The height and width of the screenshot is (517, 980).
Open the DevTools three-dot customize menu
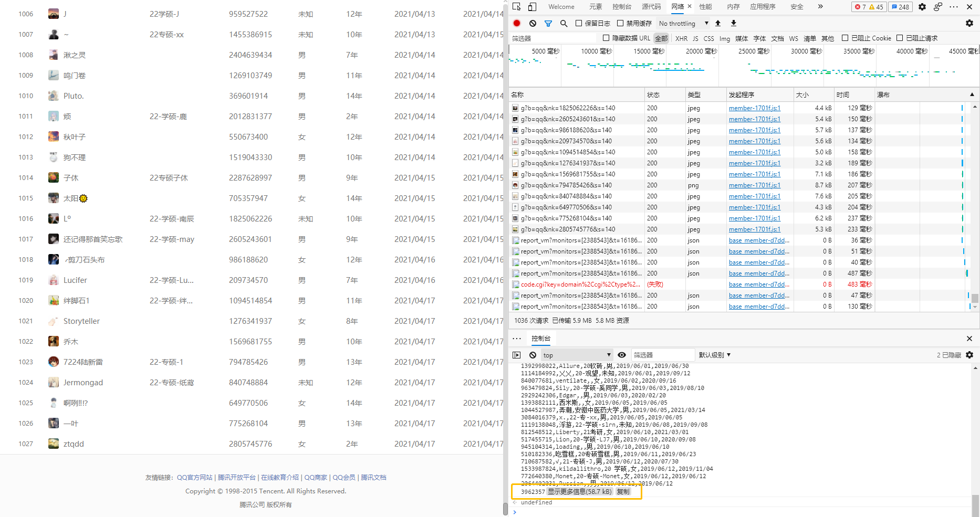[954, 7]
